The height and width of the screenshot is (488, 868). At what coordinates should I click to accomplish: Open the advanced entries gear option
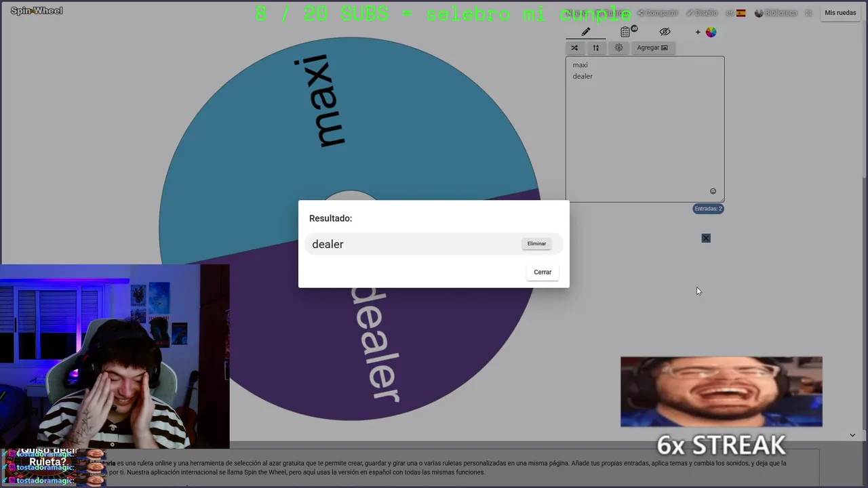tap(618, 47)
